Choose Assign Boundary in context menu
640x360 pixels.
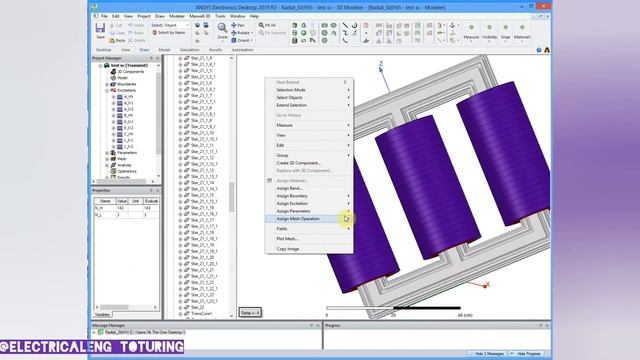coord(309,196)
